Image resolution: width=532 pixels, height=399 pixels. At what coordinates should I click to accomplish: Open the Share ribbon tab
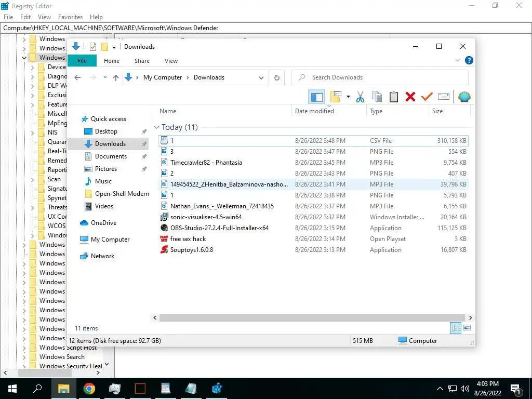coord(142,61)
